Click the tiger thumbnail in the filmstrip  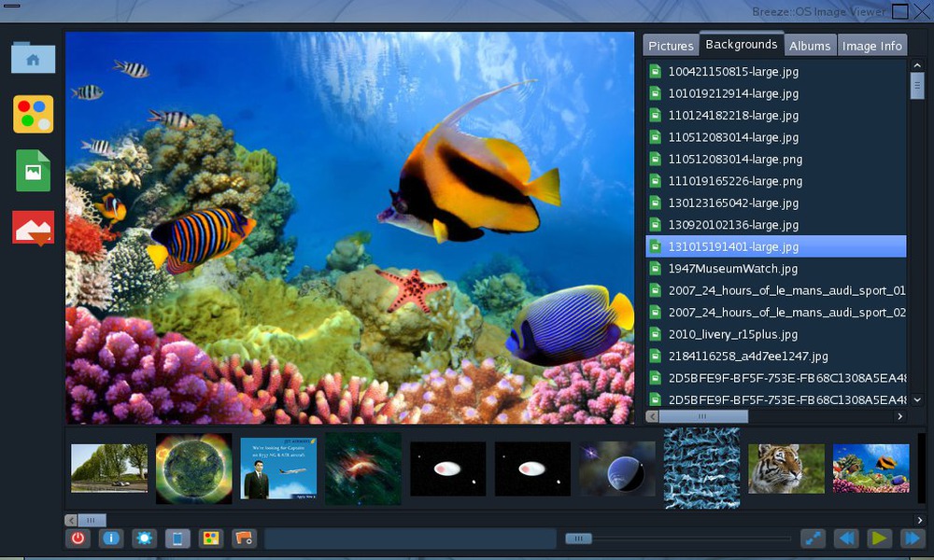(786, 469)
